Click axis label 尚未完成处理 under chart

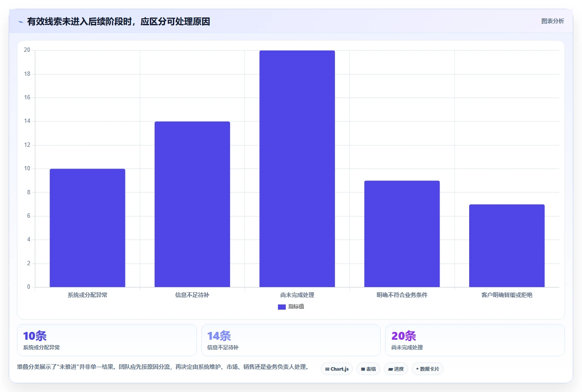tap(297, 295)
